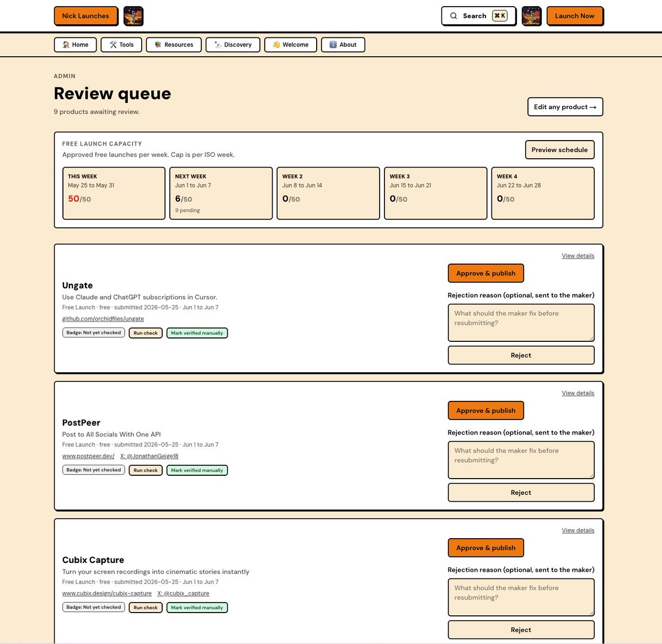Open View details for PostPeer
Image resolution: width=662 pixels, height=644 pixels.
(578, 393)
